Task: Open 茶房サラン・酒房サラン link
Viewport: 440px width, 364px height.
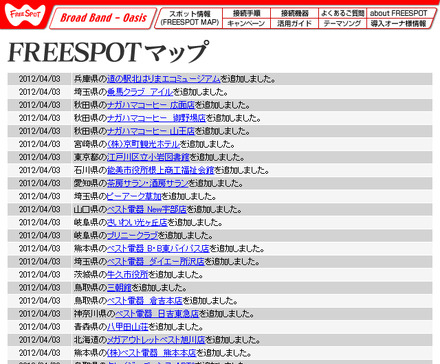Action: click(x=148, y=183)
